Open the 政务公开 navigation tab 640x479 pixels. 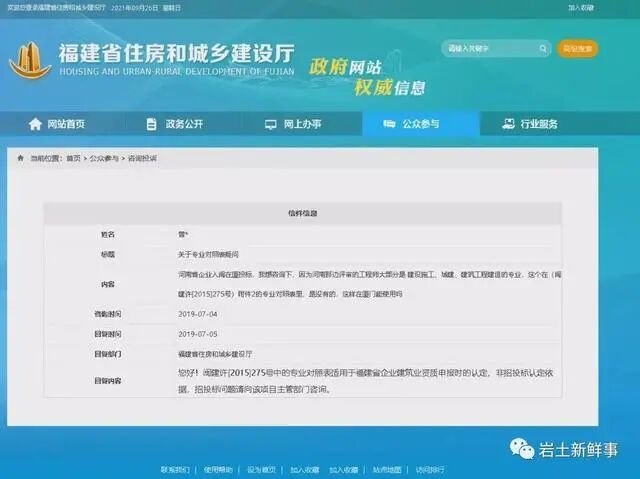tap(175, 124)
